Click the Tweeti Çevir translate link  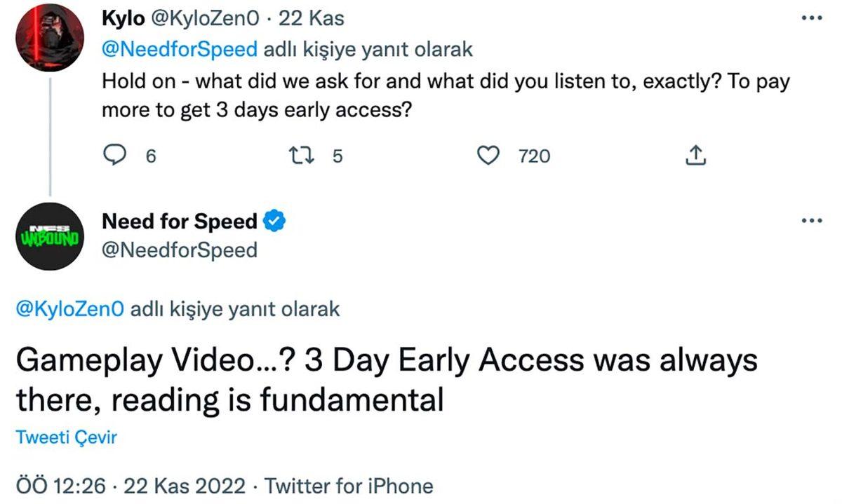[66, 438]
